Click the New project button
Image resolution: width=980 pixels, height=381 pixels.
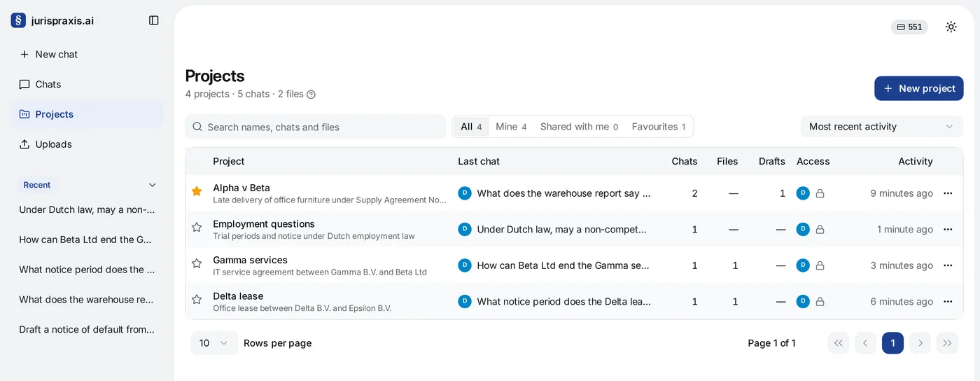coord(918,88)
